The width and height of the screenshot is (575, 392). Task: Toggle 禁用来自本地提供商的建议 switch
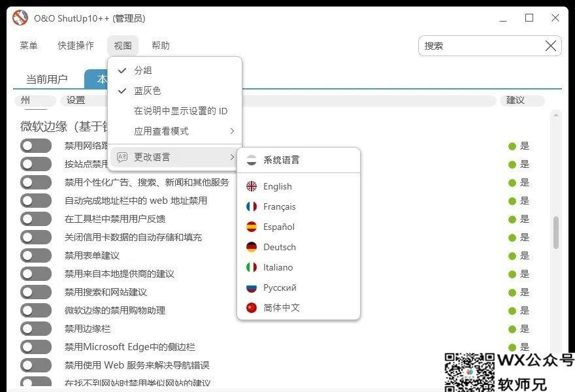tap(36, 274)
